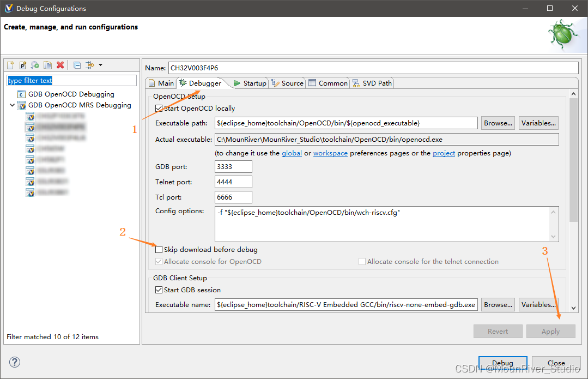Click the configuration Name field

click(373, 68)
